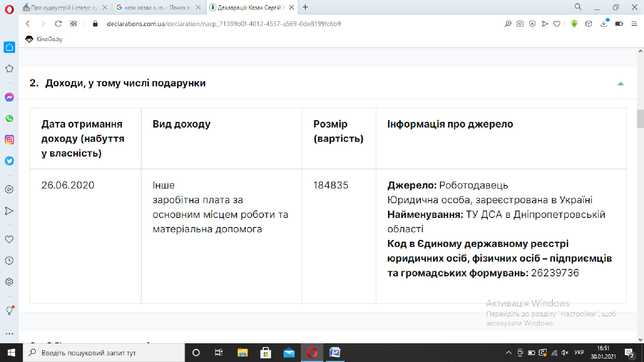This screenshot has height=362, width=644.
Task: Open the Start page grid button
Action: (x=73, y=24)
